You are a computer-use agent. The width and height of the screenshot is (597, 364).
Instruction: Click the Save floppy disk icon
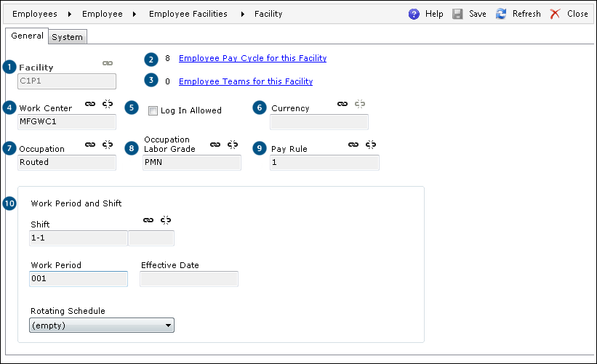pyautogui.click(x=457, y=14)
